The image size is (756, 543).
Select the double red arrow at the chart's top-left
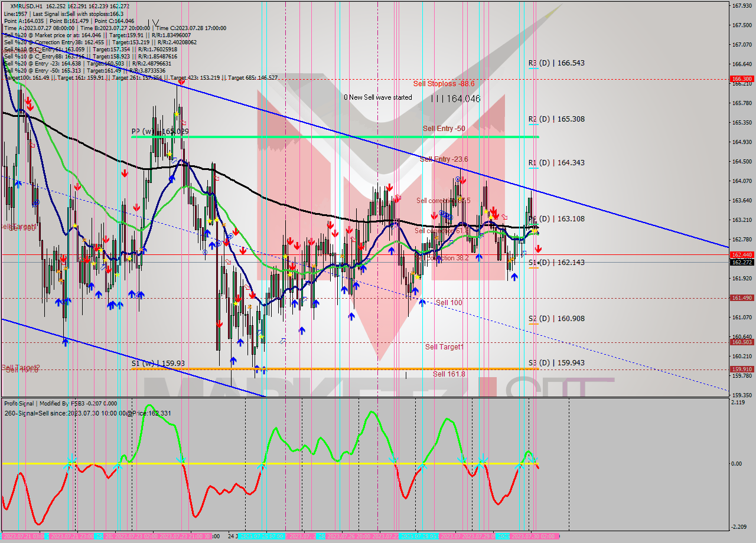point(28,103)
